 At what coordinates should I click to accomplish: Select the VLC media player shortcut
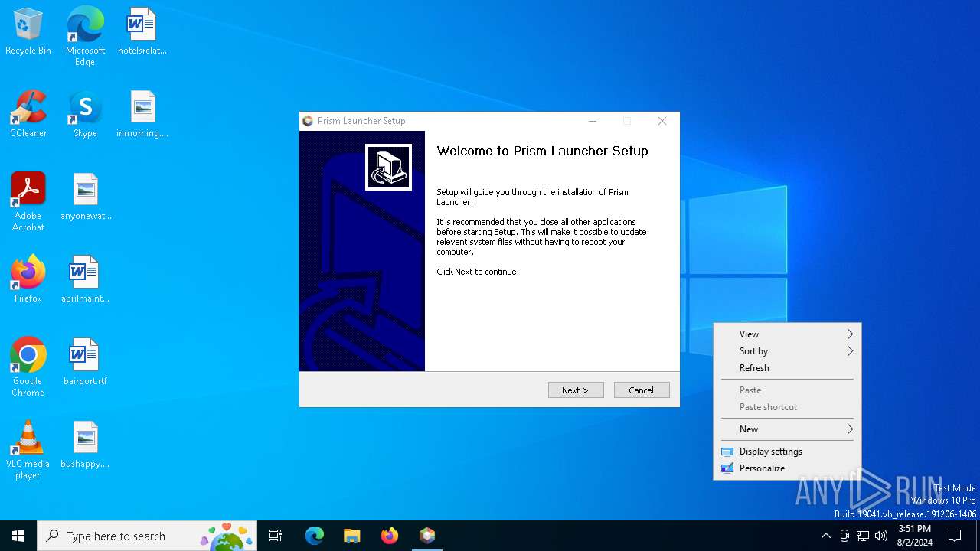coord(28,450)
